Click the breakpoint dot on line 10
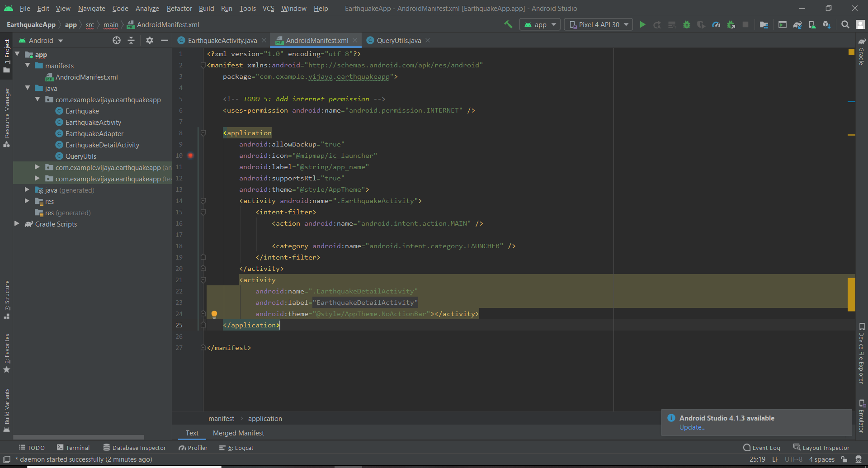The height and width of the screenshot is (468, 868). click(x=191, y=156)
